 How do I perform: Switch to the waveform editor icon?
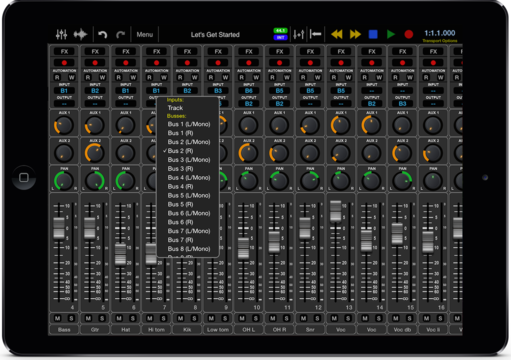pos(80,34)
